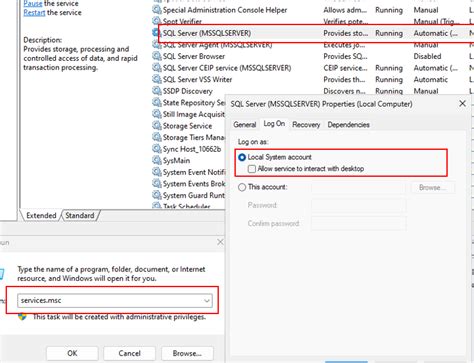Viewport: 474px width, 363px height.
Task: Click the gear icon beside Special Administration Console Helper
Action: (x=157, y=10)
